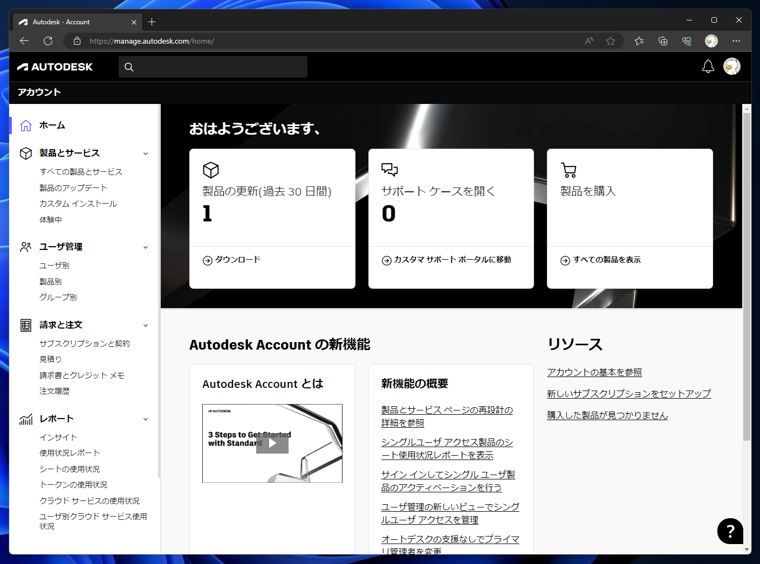Click the Autodesk search input field
This screenshot has width=760, height=564.
213,67
